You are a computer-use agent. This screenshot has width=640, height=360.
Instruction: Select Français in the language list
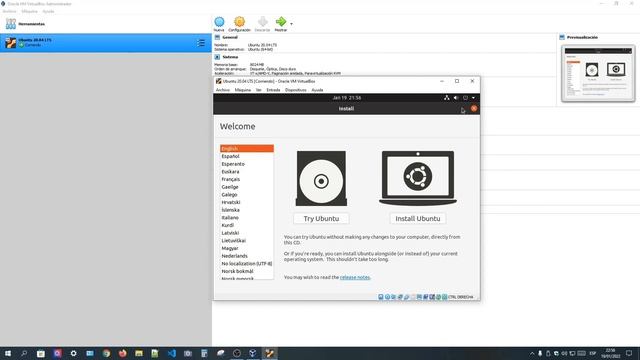[x=247, y=179]
